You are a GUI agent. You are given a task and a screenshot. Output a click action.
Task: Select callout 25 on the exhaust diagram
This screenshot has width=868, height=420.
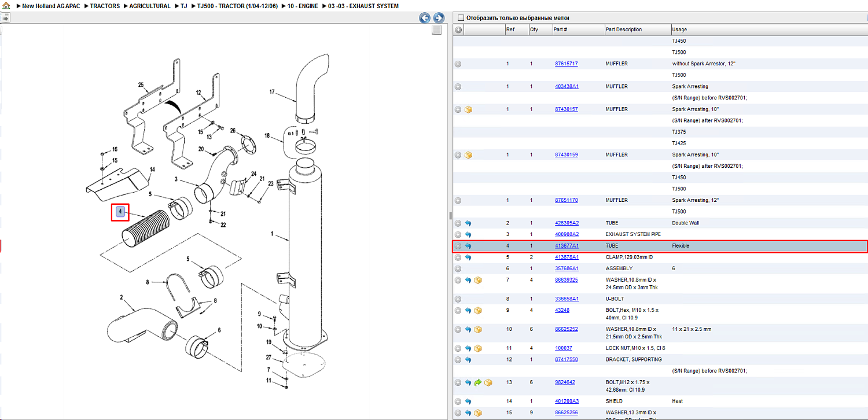point(141,85)
